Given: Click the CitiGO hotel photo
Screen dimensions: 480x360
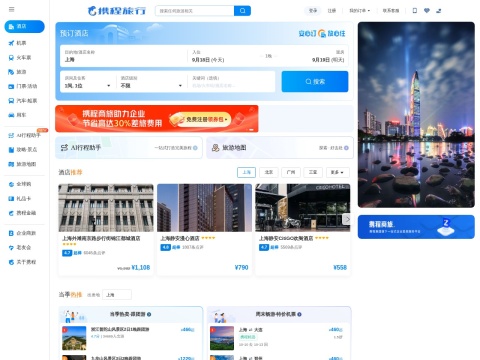Looking at the screenshot, I should tap(303, 208).
